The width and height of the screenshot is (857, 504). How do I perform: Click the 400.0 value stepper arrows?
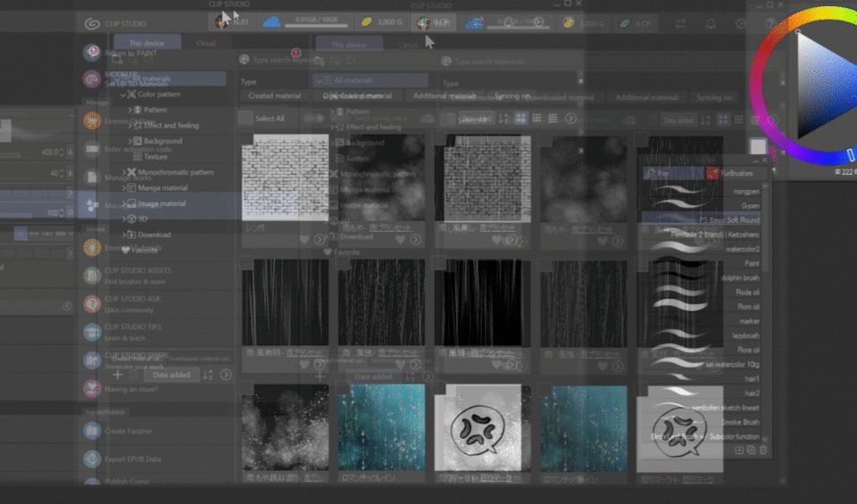point(62,152)
